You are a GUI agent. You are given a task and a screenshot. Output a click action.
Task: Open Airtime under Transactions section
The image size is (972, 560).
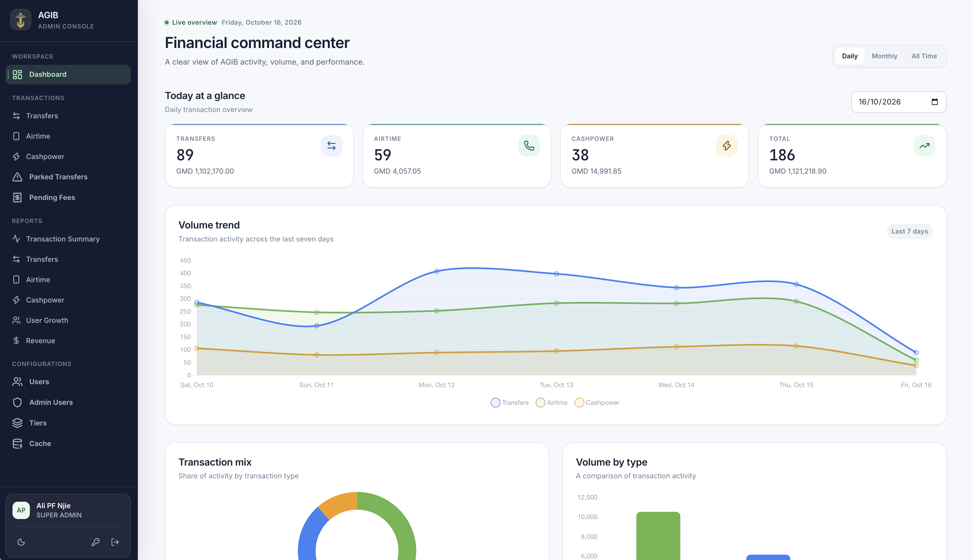pos(68,136)
